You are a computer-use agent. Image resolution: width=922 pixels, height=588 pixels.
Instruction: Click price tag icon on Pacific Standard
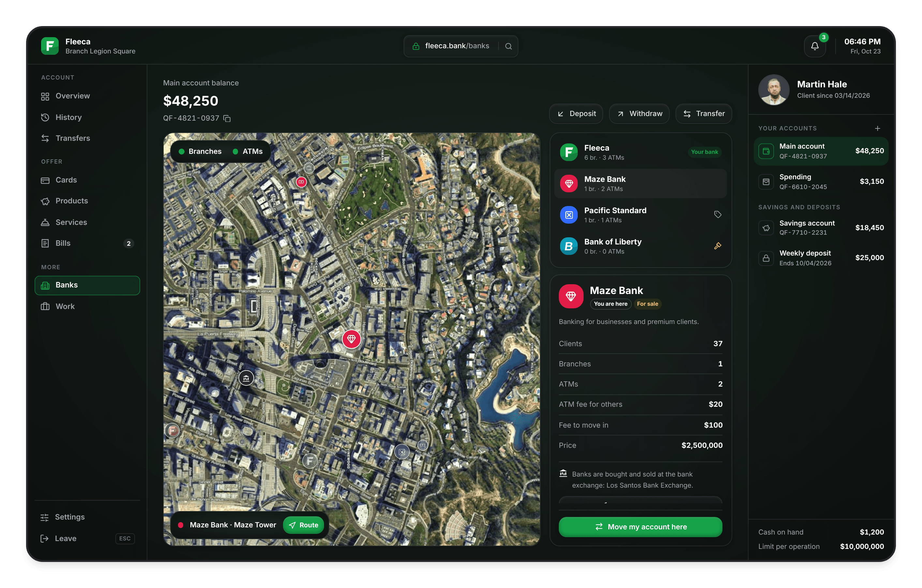718,214
